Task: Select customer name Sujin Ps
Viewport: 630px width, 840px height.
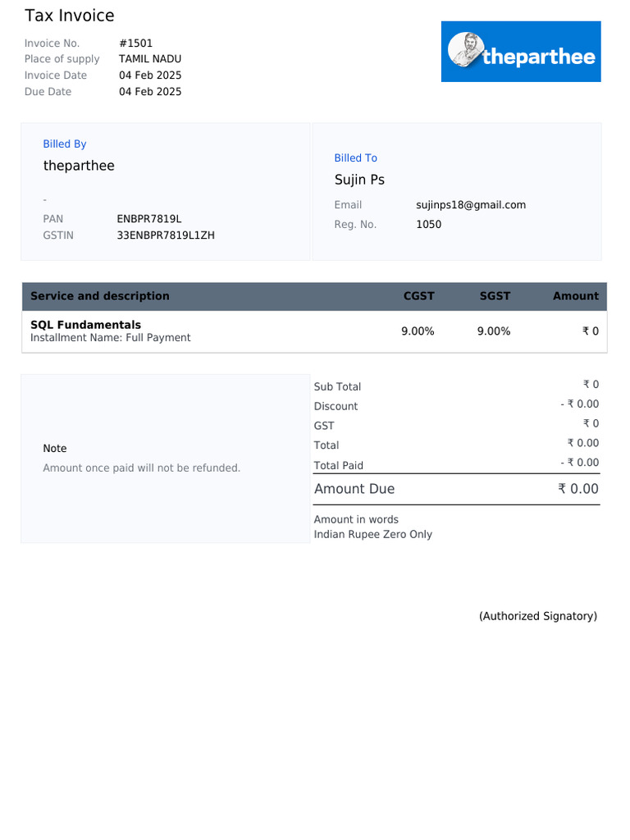Action: coord(359,180)
